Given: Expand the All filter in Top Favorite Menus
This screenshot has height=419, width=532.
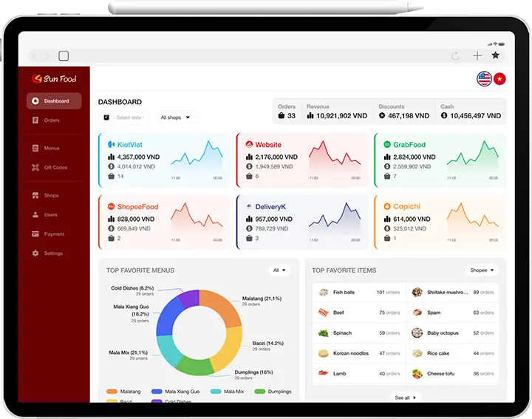Looking at the screenshot, I should pyautogui.click(x=279, y=270).
